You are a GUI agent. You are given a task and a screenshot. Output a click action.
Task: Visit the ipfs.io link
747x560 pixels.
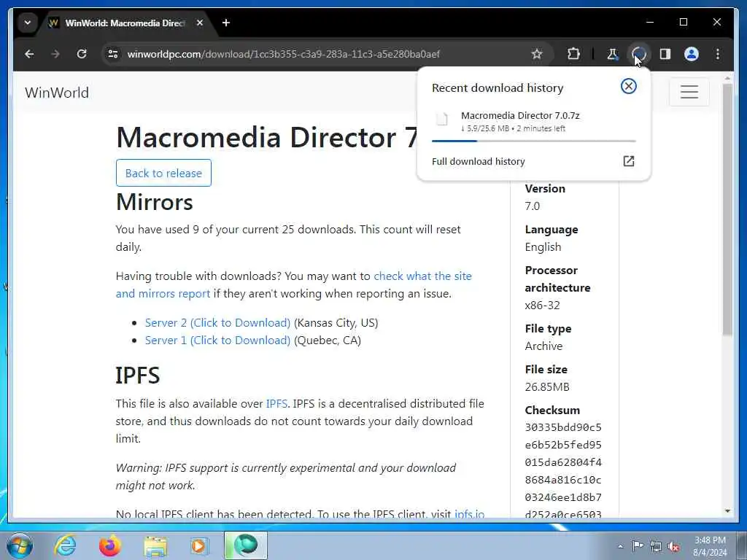(469, 514)
